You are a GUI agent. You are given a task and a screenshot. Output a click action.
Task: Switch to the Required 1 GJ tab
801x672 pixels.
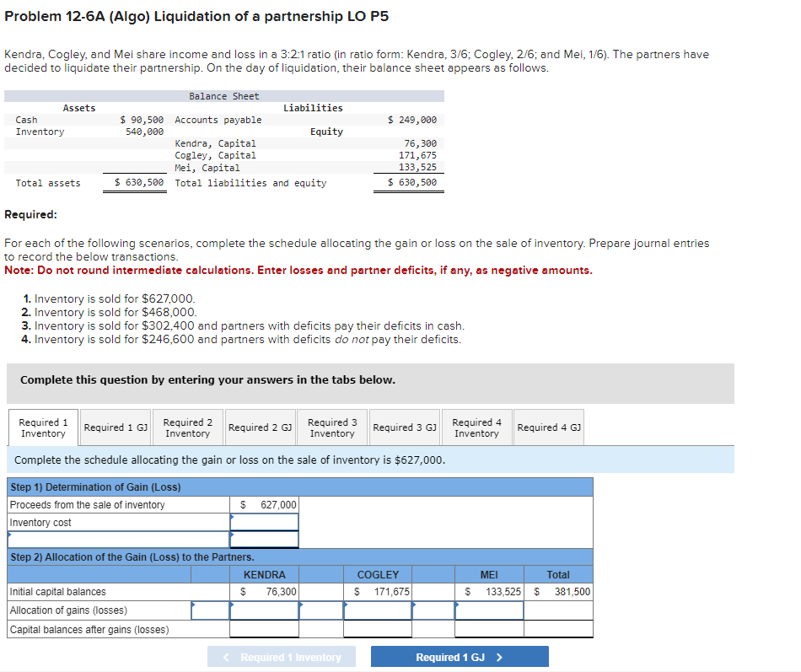pos(116,427)
